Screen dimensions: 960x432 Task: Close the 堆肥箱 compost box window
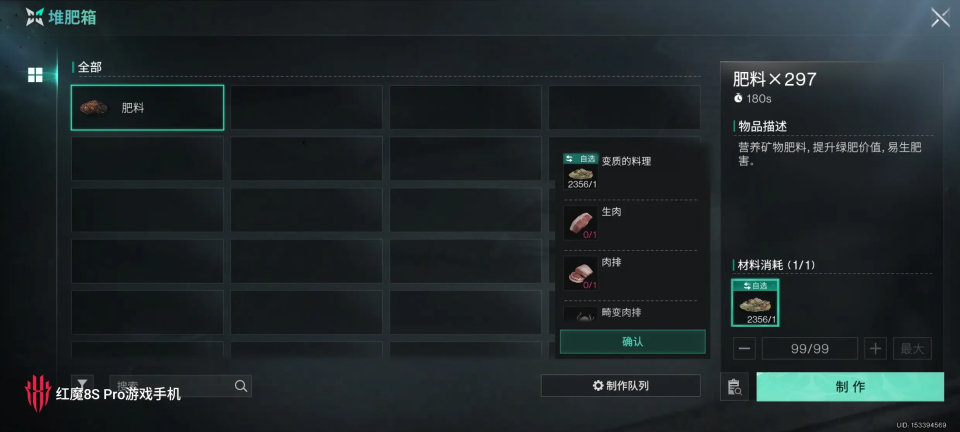point(940,17)
